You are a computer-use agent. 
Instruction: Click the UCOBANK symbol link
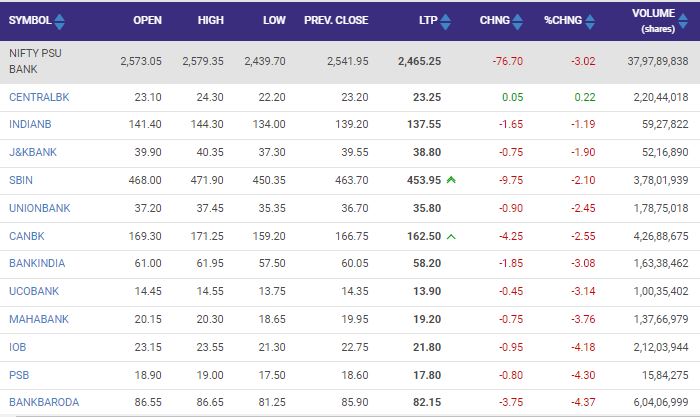click(x=34, y=291)
